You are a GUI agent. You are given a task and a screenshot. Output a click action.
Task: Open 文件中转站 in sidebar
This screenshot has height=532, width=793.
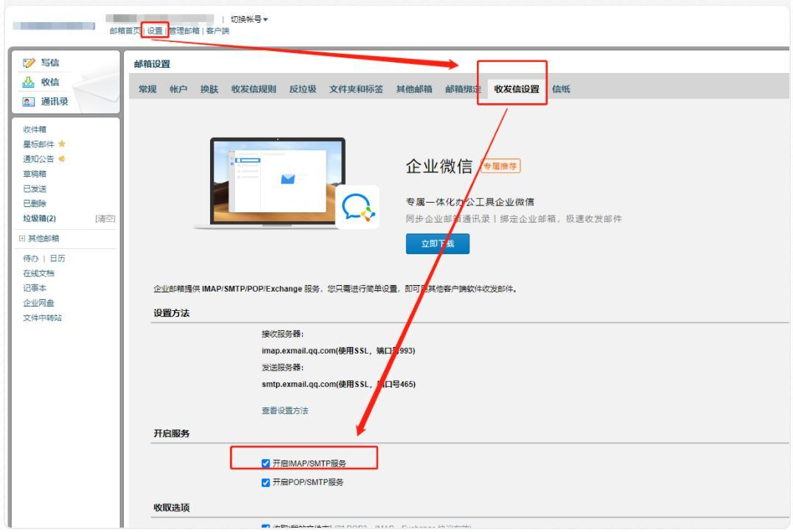tap(43, 318)
